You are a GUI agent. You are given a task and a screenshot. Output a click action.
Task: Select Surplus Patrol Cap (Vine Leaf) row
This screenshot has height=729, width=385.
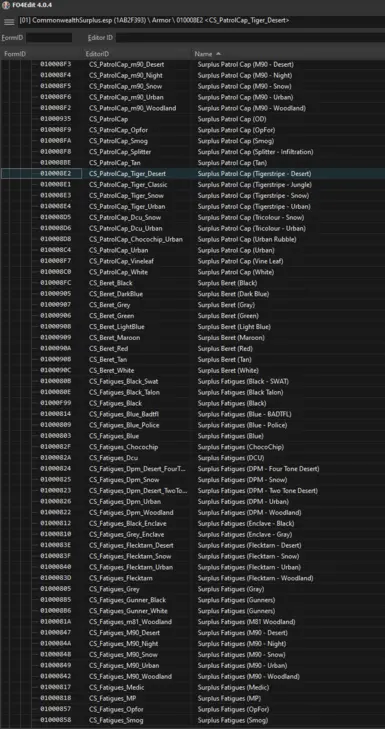(x=192, y=261)
